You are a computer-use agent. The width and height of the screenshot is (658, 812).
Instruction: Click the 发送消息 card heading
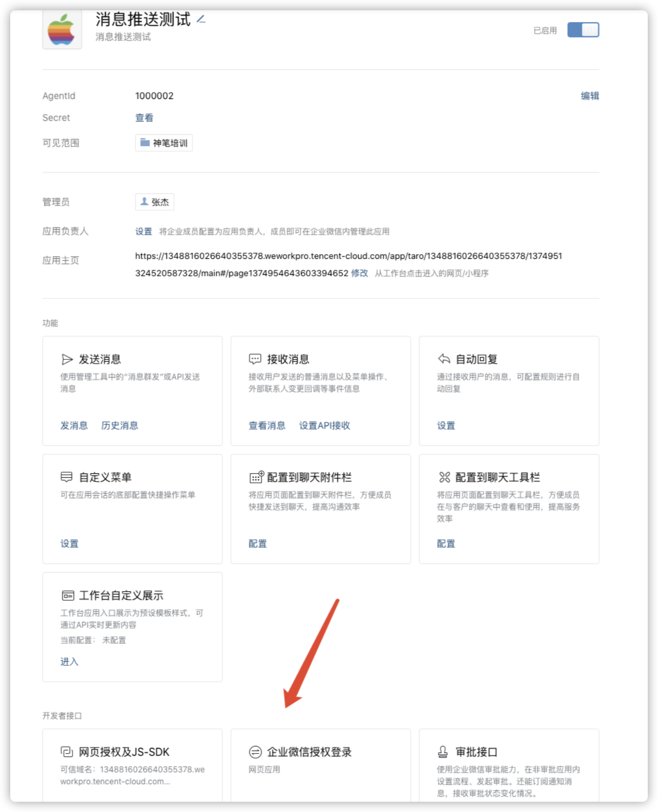(x=100, y=359)
